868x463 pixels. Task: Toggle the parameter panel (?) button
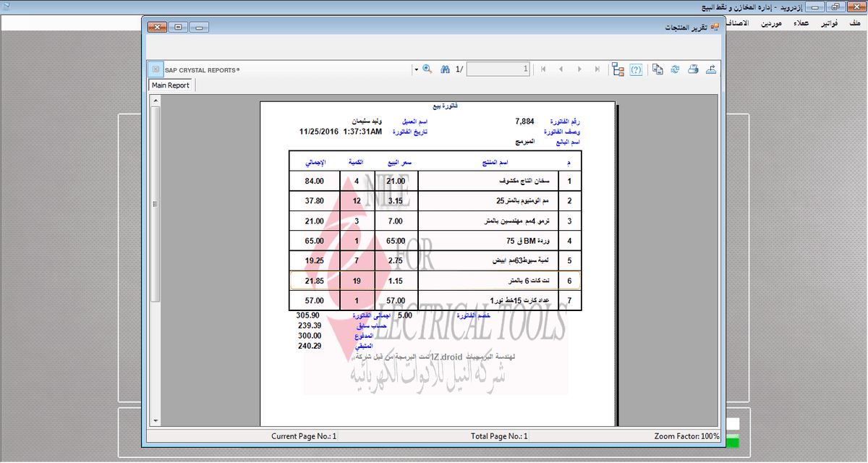coord(636,69)
